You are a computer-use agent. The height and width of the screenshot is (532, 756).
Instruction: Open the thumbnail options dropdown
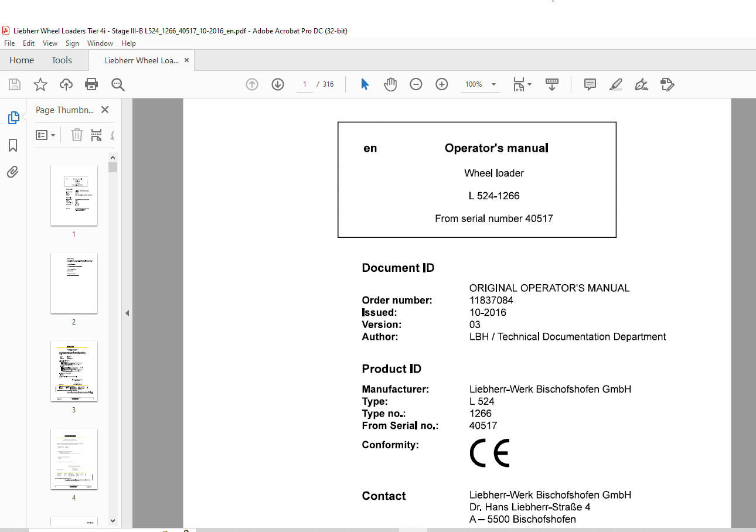(x=46, y=135)
